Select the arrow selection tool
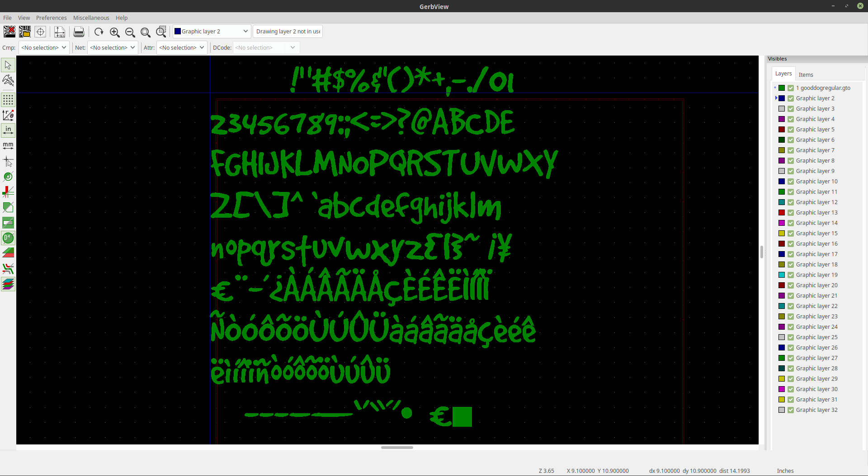The image size is (868, 476). click(8, 65)
